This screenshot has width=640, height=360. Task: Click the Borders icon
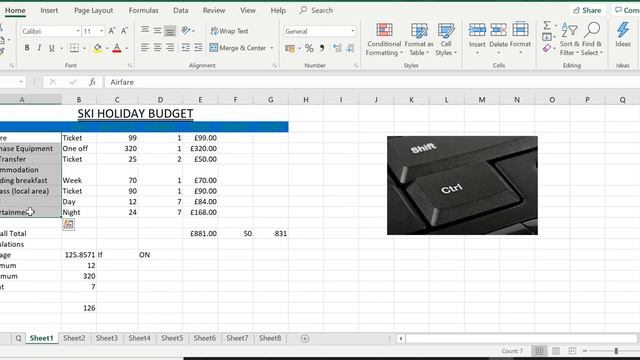click(x=74, y=48)
